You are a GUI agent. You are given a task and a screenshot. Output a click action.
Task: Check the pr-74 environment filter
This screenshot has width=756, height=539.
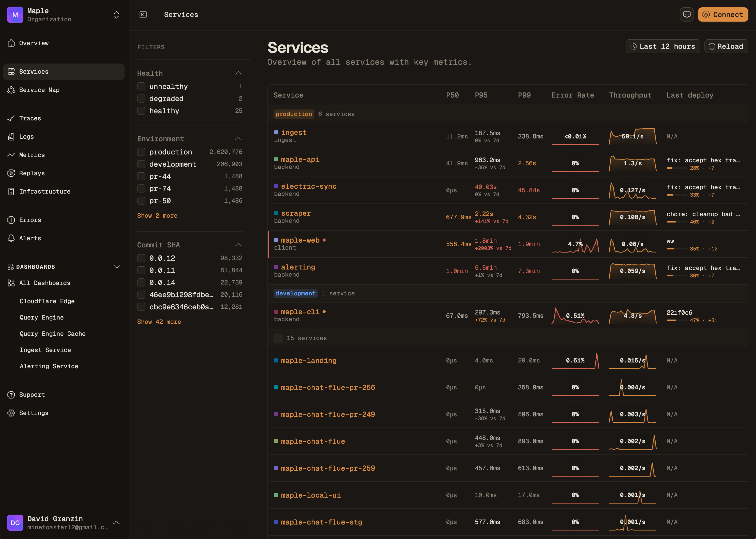point(142,188)
